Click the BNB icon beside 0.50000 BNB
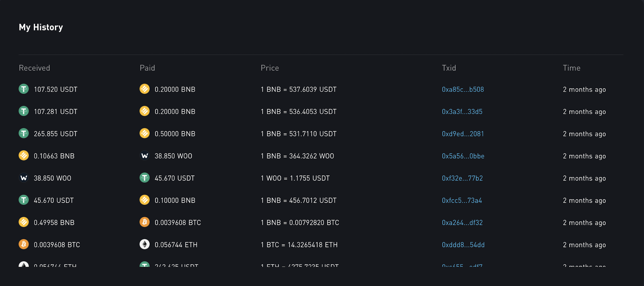Image resolution: width=644 pixels, height=286 pixels. (145, 133)
